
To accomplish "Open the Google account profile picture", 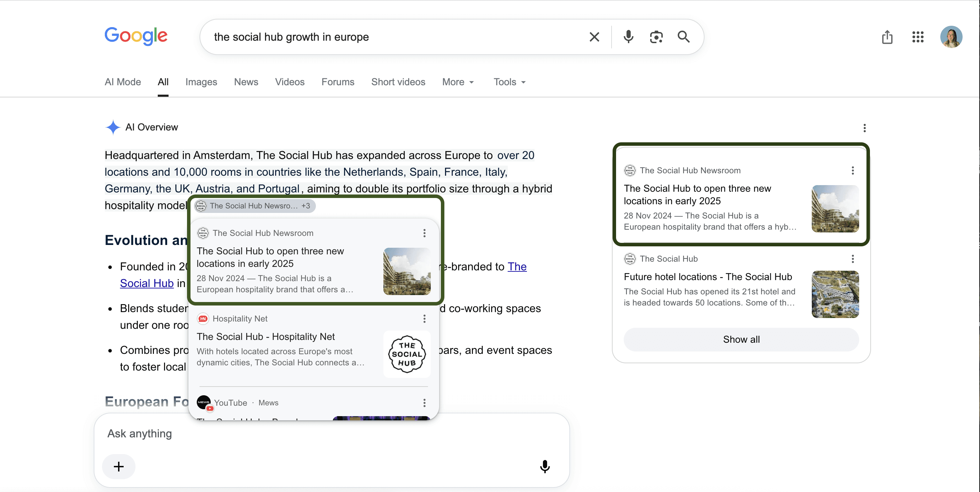I will pyautogui.click(x=951, y=37).
